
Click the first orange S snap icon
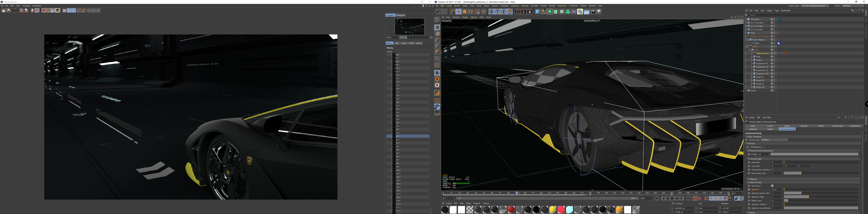point(437,79)
